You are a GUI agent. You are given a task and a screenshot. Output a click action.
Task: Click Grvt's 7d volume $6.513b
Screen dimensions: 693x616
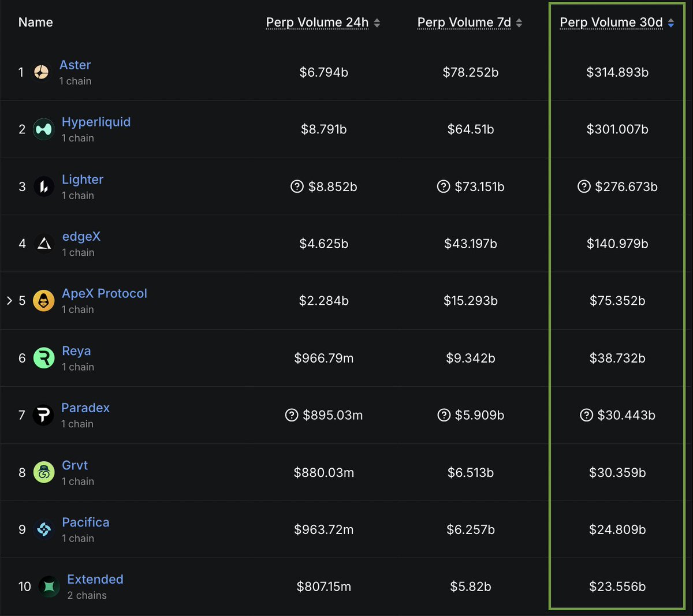[471, 472]
